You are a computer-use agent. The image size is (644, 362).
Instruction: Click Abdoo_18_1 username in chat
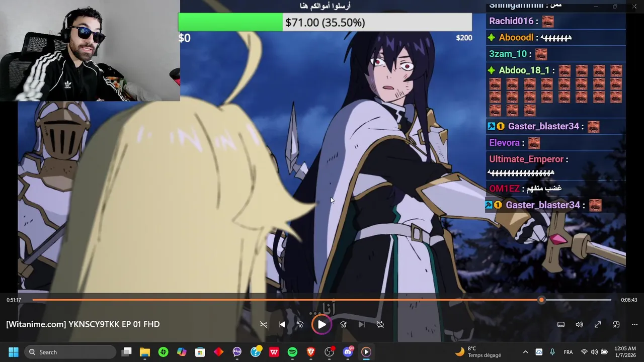(524, 70)
